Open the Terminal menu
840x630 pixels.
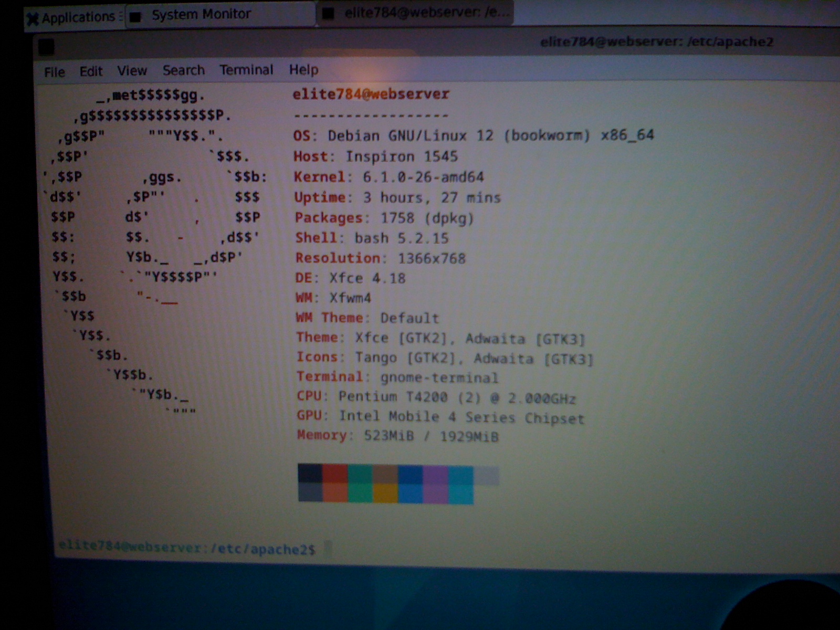246,70
